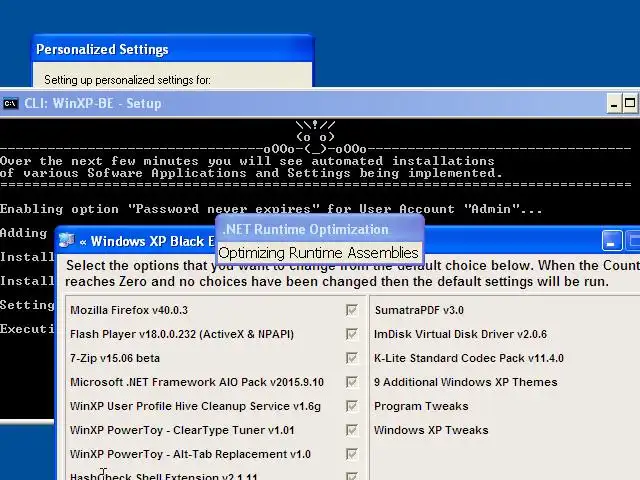Click the Windows XP Black Edition window icon
The width and height of the screenshot is (640, 480).
point(67,241)
